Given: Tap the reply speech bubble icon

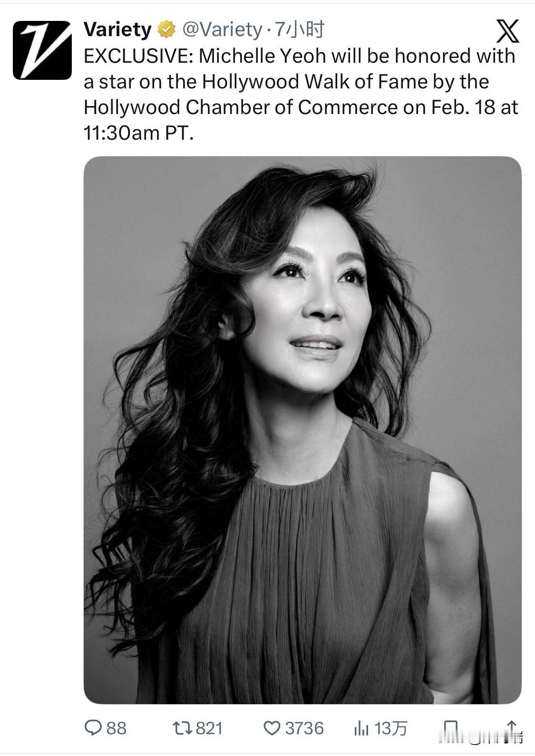Looking at the screenshot, I should coord(93,727).
